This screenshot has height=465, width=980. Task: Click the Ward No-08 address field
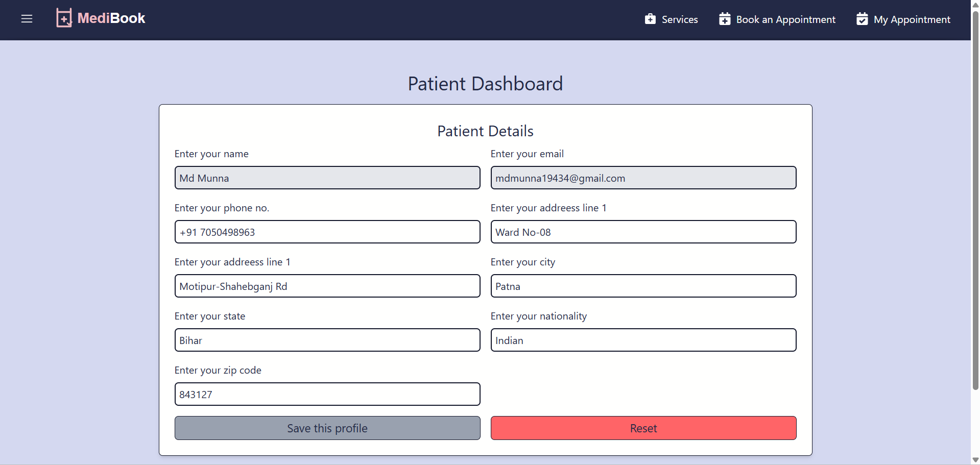tap(643, 232)
